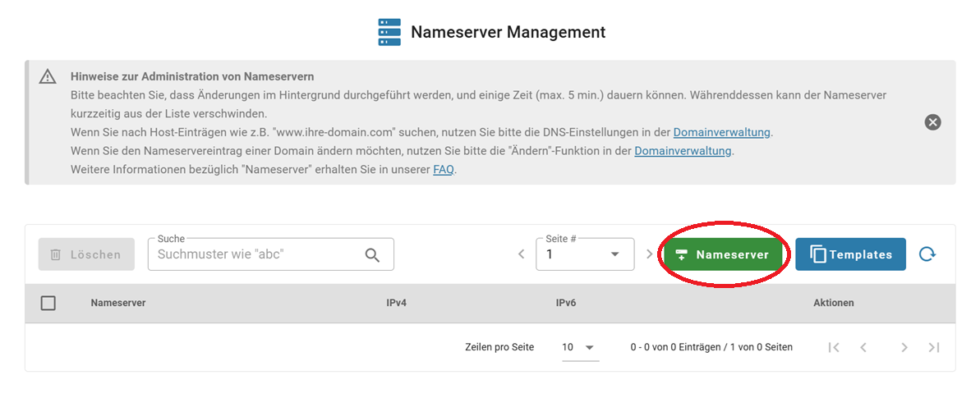This screenshot has height=398, width=980.
Task: Click the magnifier search icon
Action: tap(372, 255)
